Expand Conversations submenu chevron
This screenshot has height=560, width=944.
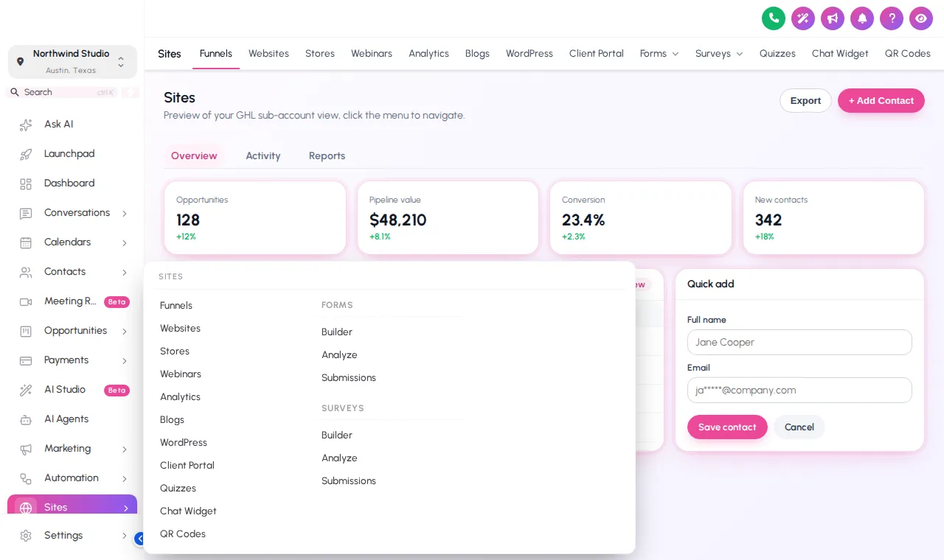coord(124,214)
